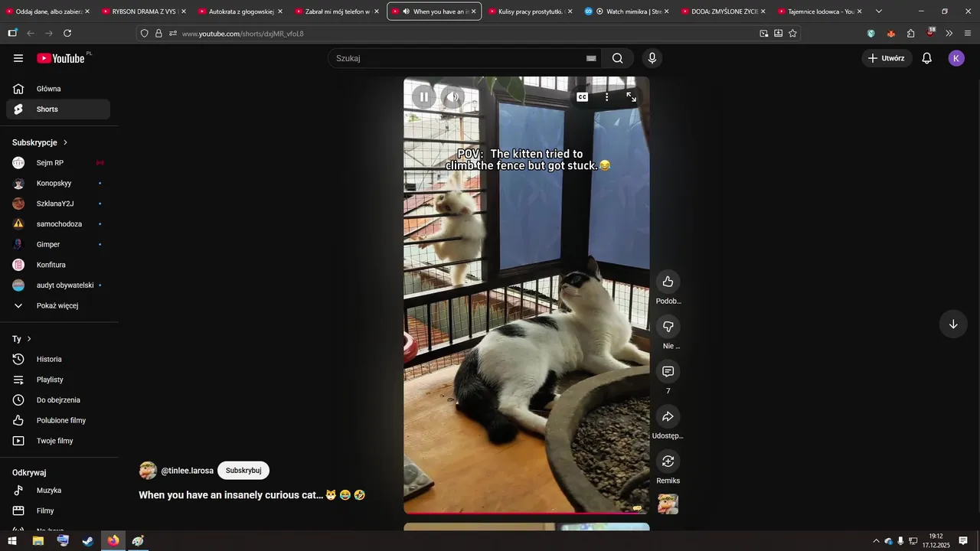Pause the Shorts video

[x=423, y=97]
